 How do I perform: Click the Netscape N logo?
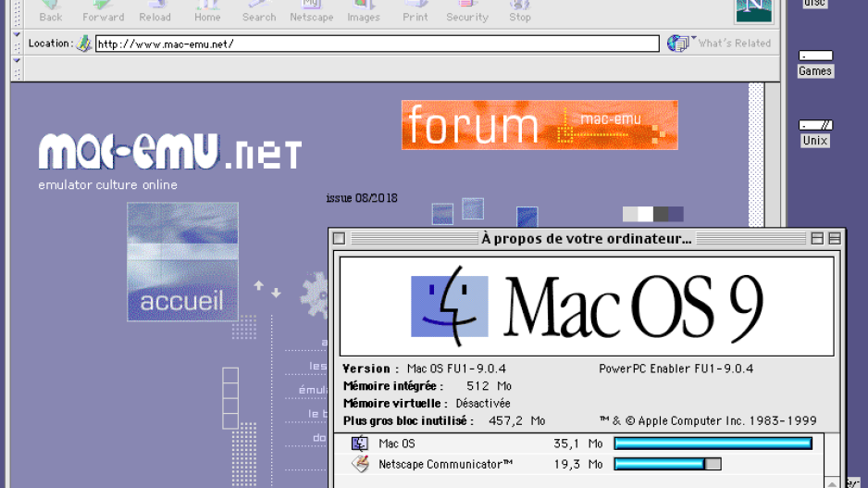pos(753,11)
